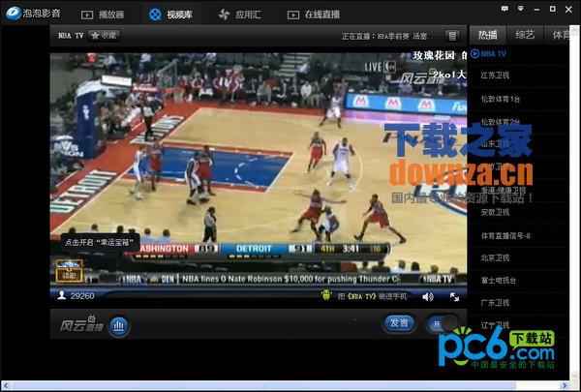
Task: Click the left arrow of horizontal scrollbar
Action: pos(5,385)
